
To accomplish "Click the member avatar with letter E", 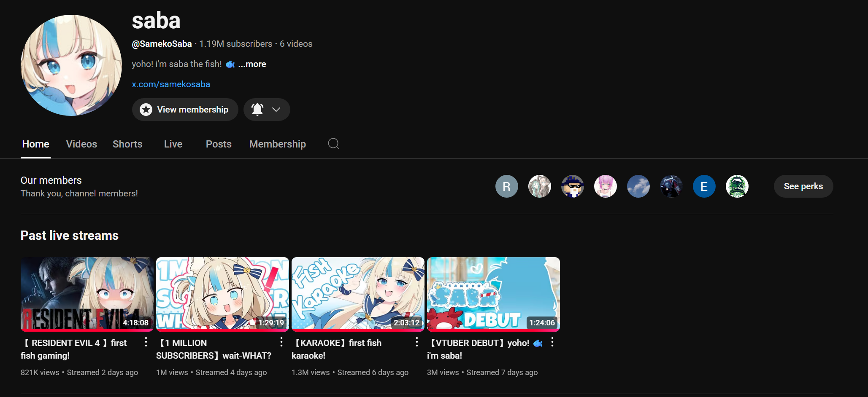I will (704, 186).
